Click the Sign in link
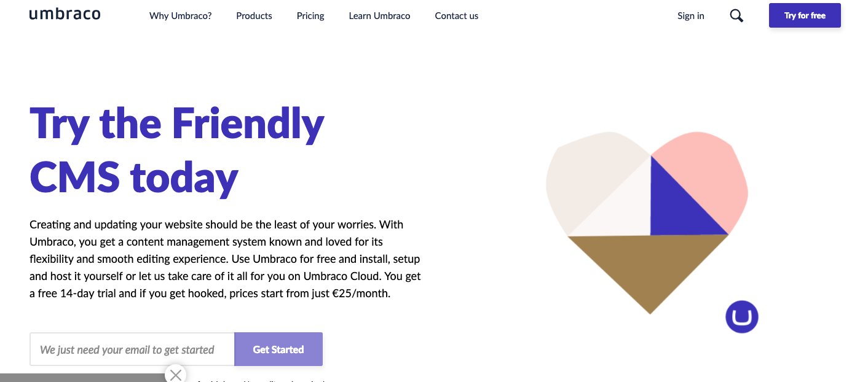This screenshot has width=868, height=382. [x=690, y=15]
